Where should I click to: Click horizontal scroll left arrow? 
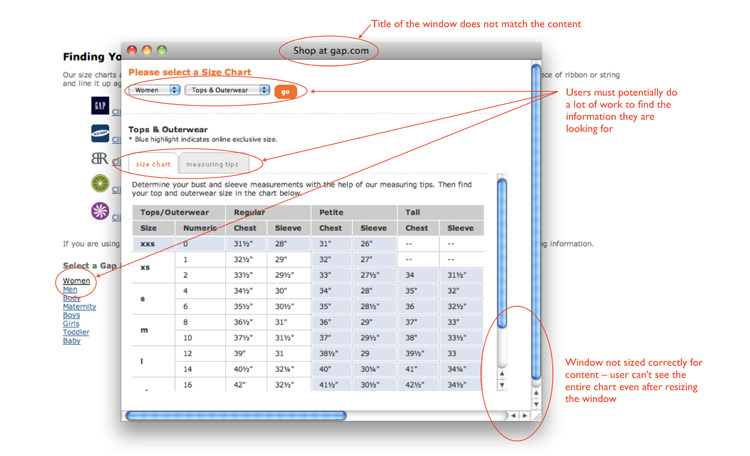click(x=513, y=416)
